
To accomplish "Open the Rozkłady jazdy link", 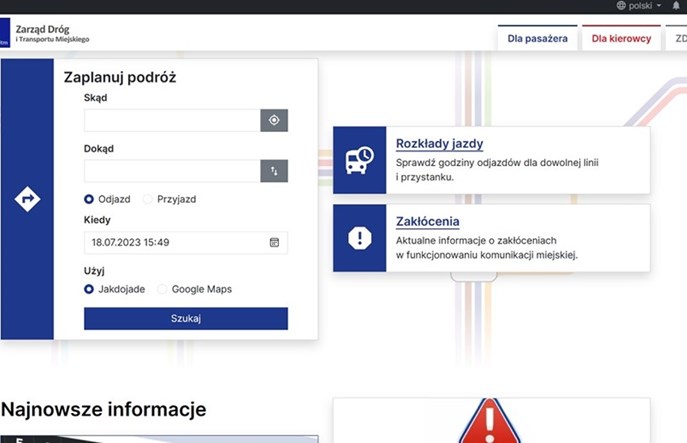I will click(x=439, y=144).
